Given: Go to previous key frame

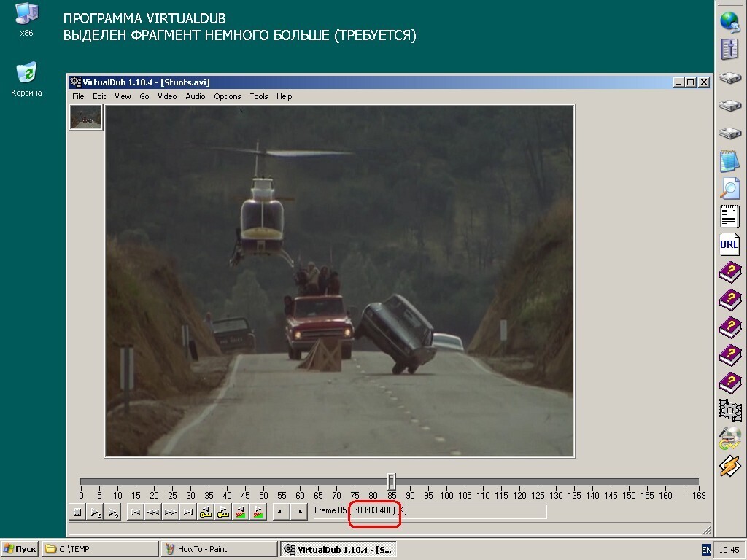Looking at the screenshot, I should point(206,513).
